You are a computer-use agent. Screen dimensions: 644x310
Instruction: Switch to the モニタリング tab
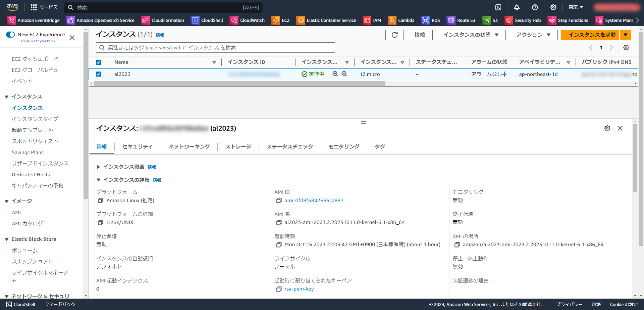click(x=344, y=146)
